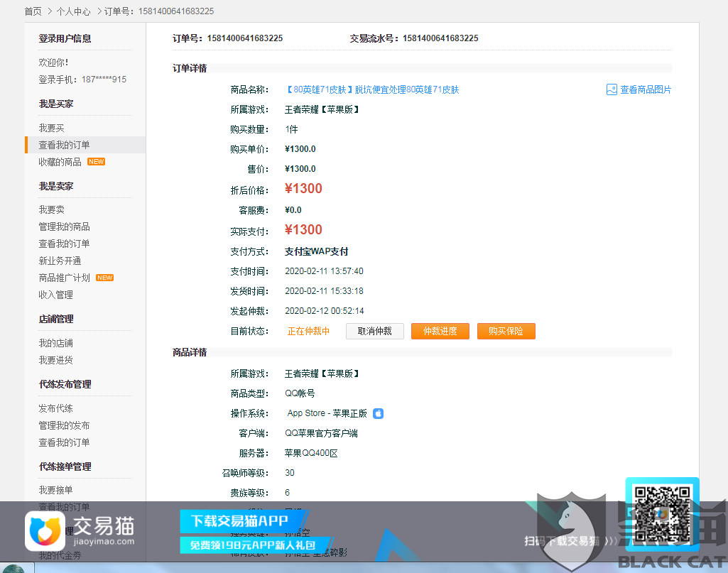Click the 服务器 value 苹果QQ400区

click(311, 453)
